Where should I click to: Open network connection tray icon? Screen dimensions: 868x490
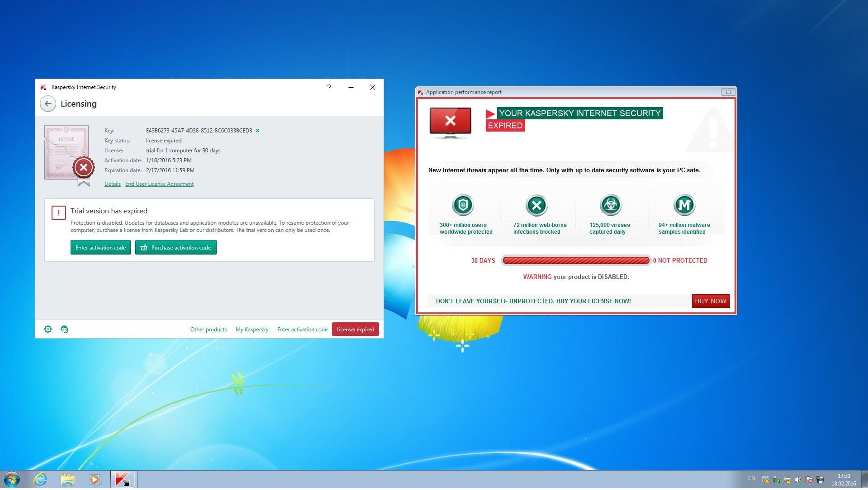click(x=820, y=480)
